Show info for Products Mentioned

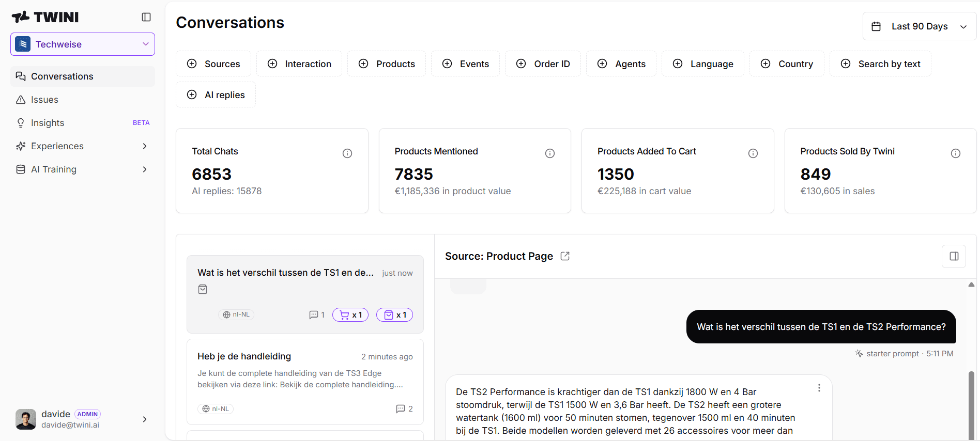click(550, 153)
